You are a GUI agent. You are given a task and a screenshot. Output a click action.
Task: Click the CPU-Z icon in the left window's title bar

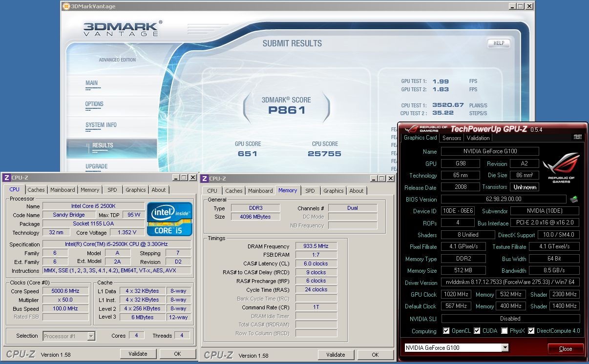coord(6,178)
